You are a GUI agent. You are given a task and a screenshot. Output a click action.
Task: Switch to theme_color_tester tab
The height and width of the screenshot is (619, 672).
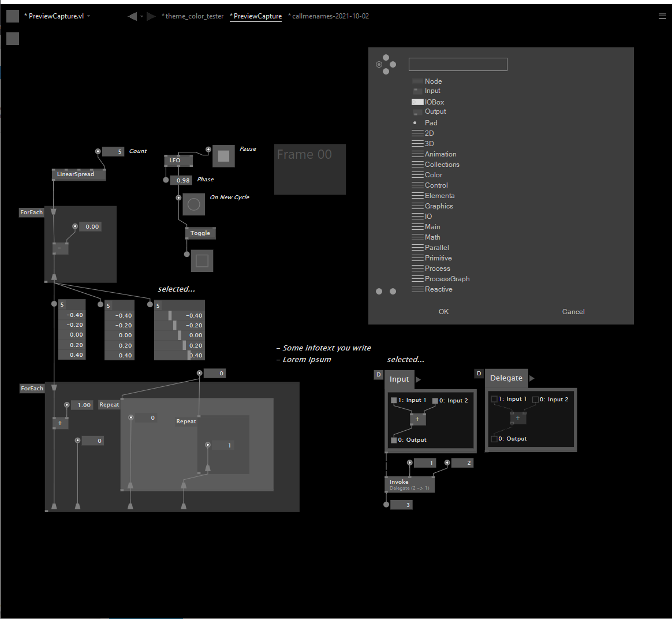click(x=192, y=16)
